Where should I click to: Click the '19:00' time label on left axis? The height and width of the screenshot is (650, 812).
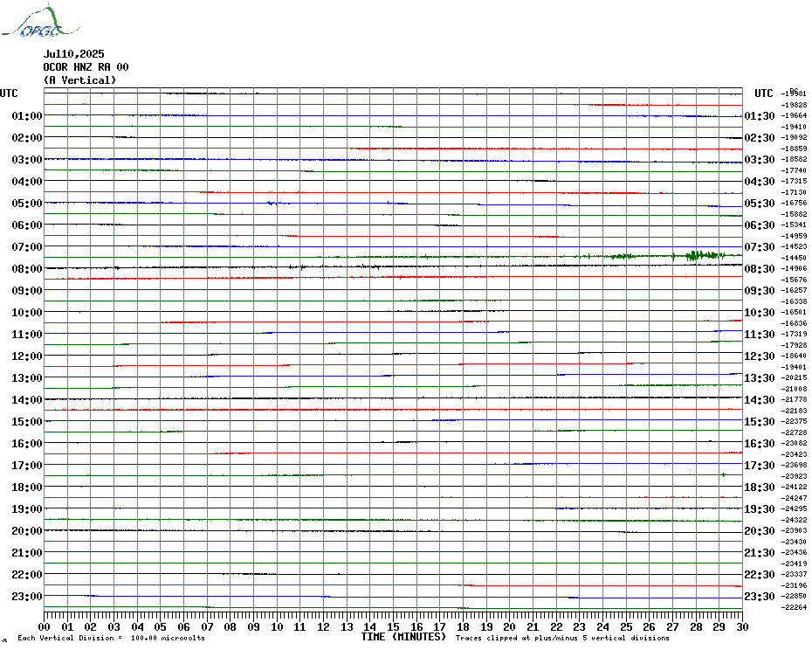tap(27, 509)
